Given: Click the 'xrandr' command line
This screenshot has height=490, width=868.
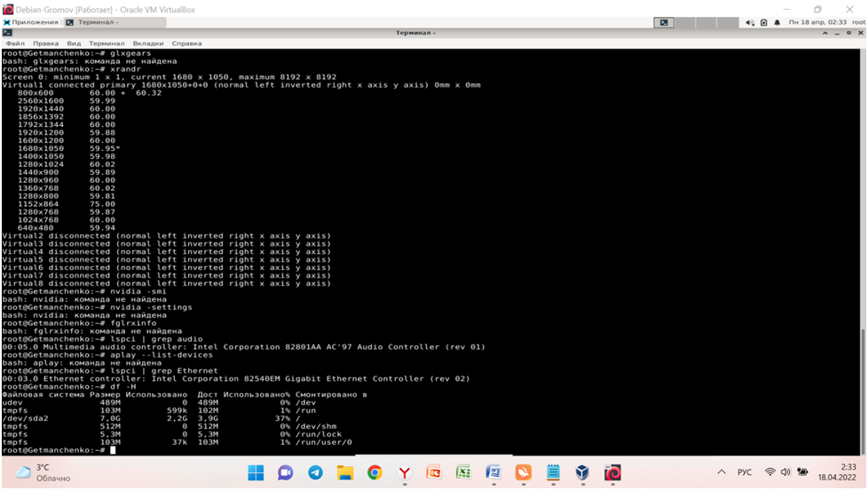Looking at the screenshot, I should click(x=71, y=69).
